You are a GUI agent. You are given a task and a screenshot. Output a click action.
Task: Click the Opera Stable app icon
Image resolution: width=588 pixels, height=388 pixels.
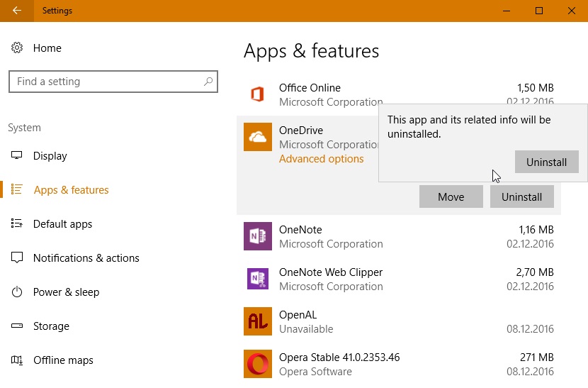coord(258,364)
